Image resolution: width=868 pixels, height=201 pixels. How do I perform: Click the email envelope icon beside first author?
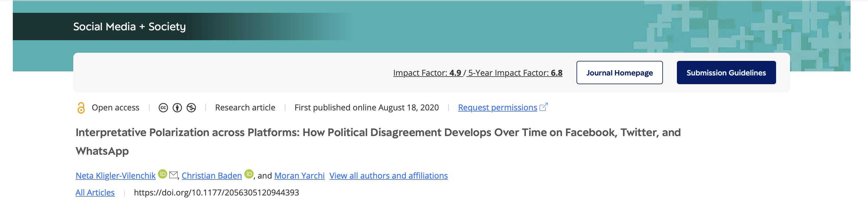pos(174,175)
